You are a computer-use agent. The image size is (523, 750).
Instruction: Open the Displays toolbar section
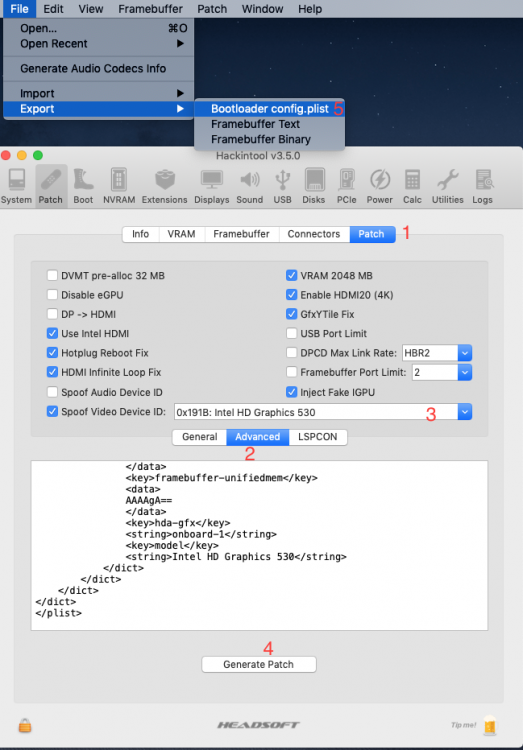pos(211,187)
